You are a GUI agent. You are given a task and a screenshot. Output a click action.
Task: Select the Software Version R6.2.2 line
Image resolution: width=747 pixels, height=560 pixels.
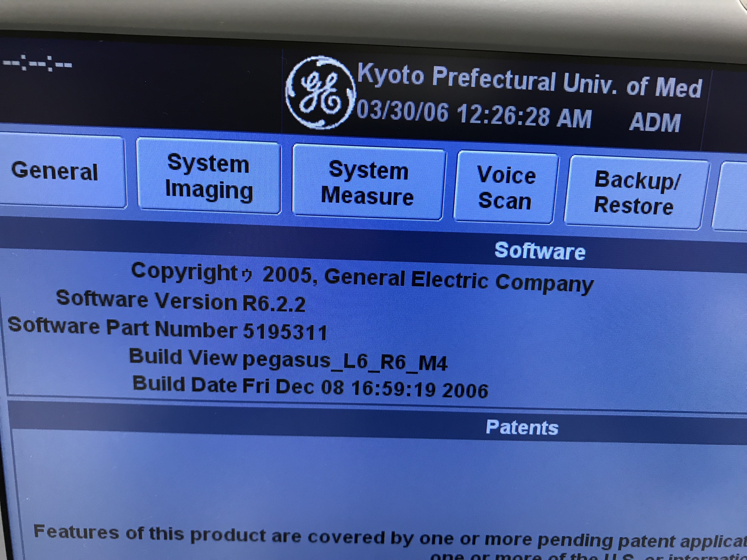181,301
